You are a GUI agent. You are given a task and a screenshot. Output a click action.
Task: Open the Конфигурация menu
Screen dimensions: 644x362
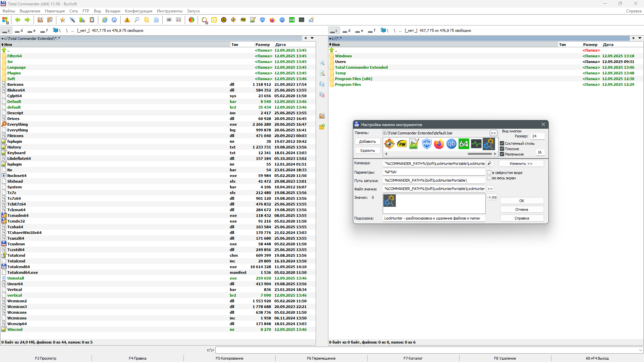(139, 11)
